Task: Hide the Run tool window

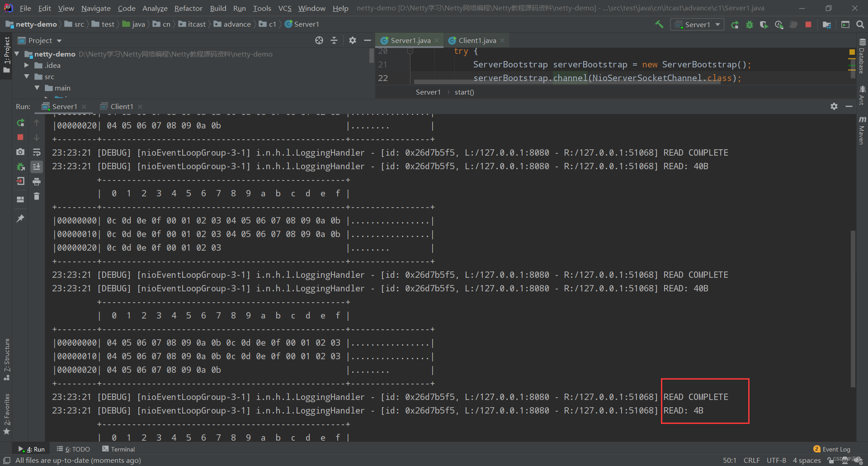Action: coord(849,106)
